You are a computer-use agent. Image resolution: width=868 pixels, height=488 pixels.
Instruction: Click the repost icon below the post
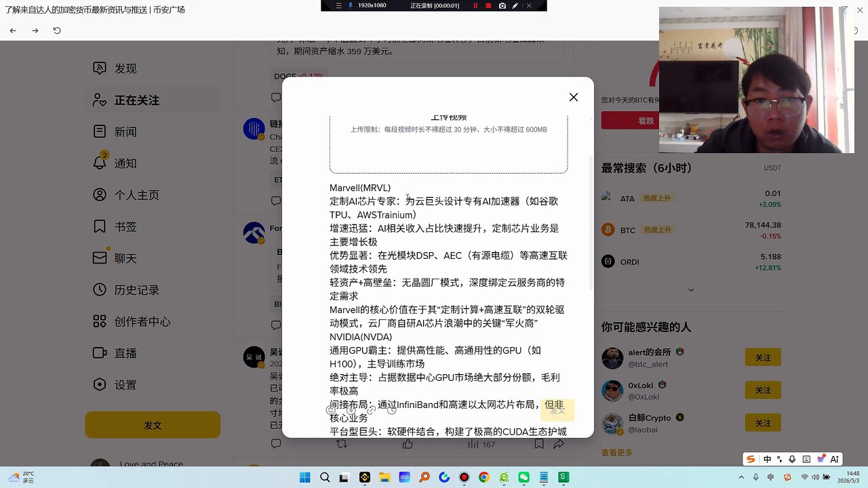[342, 444]
